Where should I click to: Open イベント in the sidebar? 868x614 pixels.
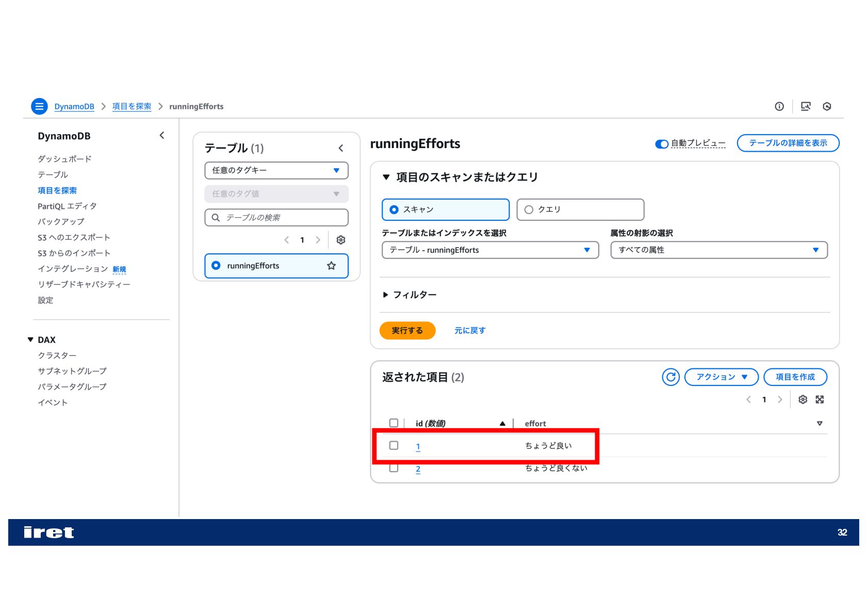(53, 402)
